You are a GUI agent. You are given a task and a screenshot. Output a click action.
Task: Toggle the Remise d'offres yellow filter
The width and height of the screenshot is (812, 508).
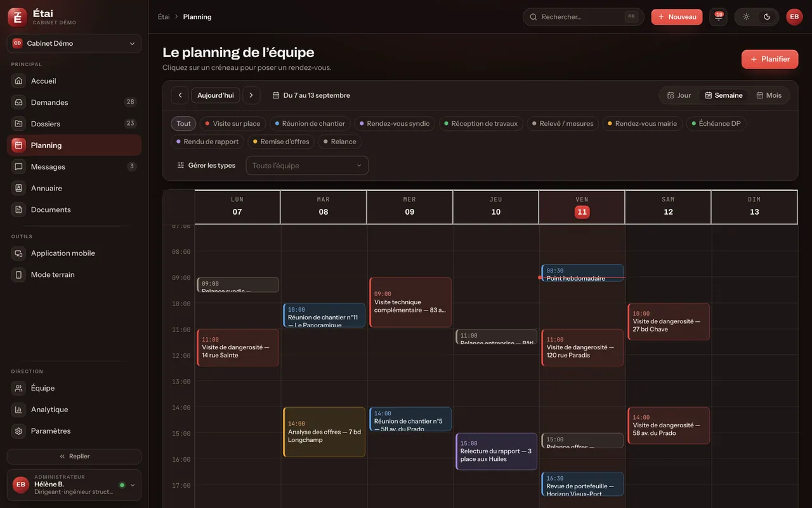281,142
